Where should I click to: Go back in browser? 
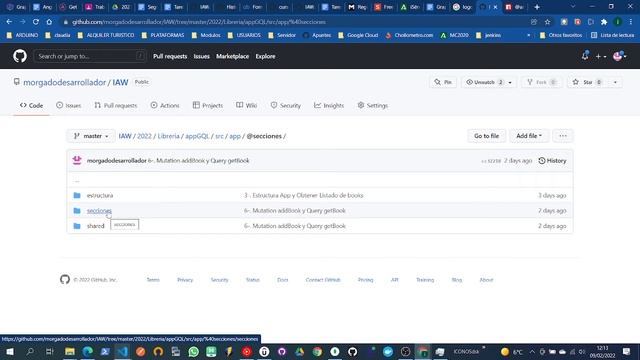click(x=9, y=22)
